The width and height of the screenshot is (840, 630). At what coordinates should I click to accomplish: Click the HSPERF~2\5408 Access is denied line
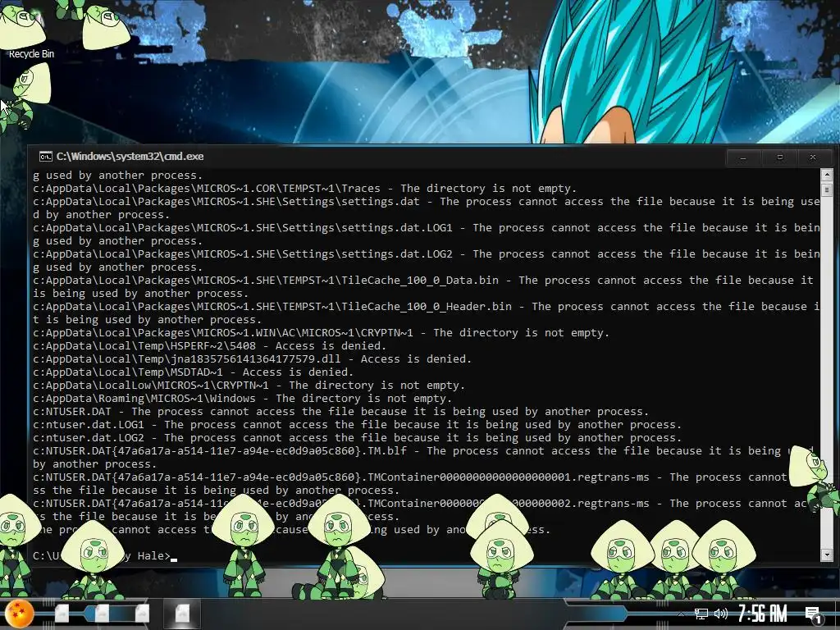(209, 346)
